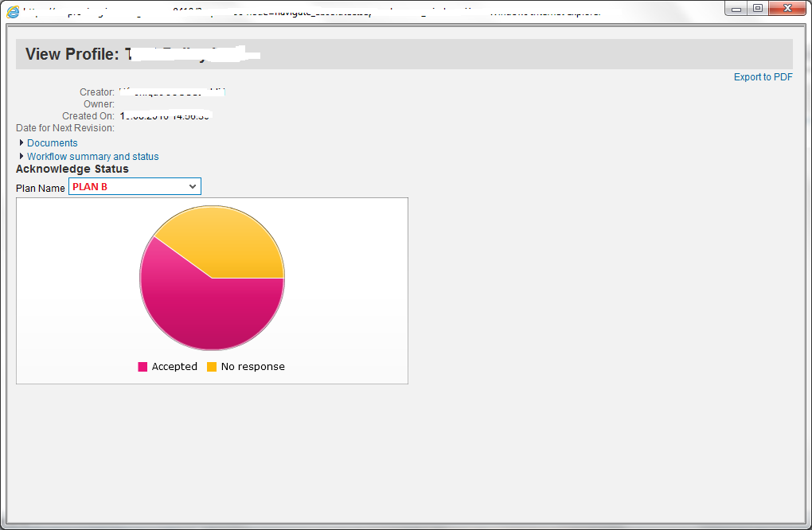Image resolution: width=812 pixels, height=530 pixels.
Task: Expand Workflow summary and status arrow
Action: [21, 156]
